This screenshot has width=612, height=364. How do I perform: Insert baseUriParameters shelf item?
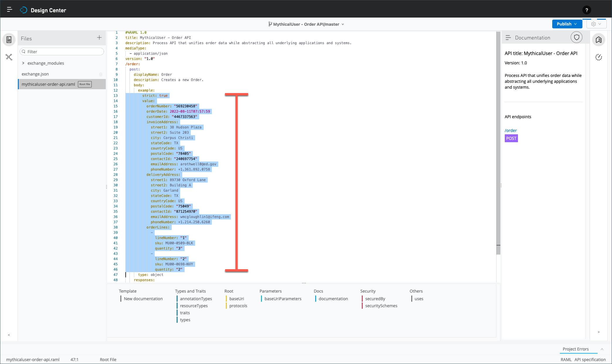tap(283, 299)
